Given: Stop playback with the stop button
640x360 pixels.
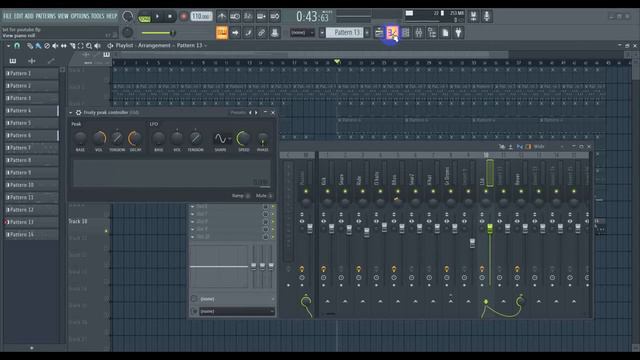Looking at the screenshot, I should 170,17.
